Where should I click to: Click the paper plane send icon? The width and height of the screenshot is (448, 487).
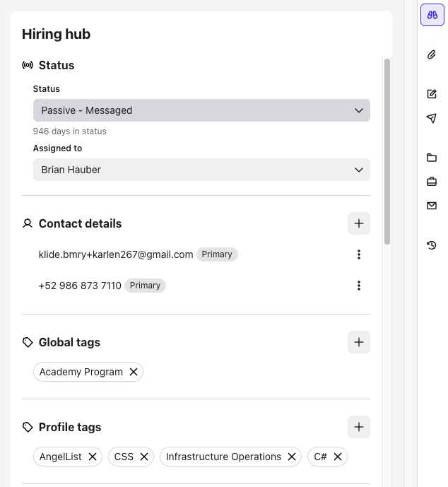(432, 118)
